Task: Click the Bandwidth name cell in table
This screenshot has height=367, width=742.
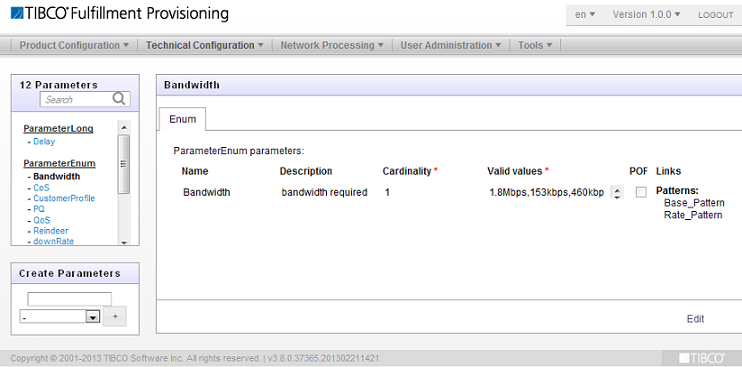Action: [206, 192]
